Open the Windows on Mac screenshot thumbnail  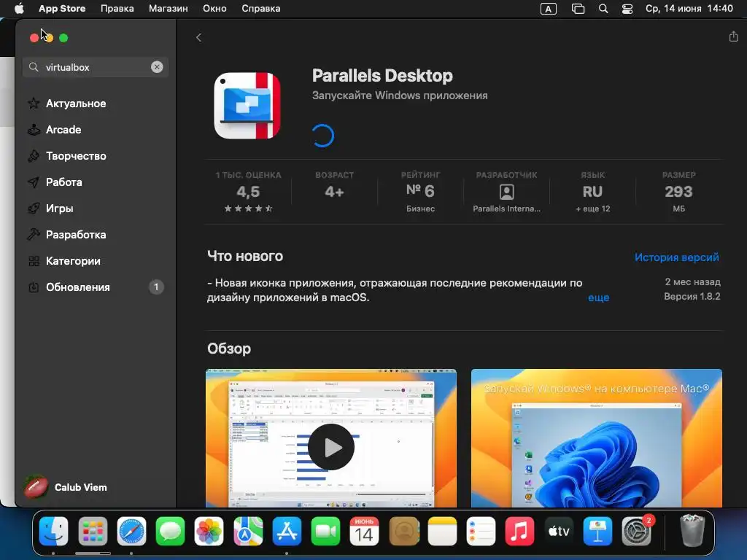click(x=597, y=438)
